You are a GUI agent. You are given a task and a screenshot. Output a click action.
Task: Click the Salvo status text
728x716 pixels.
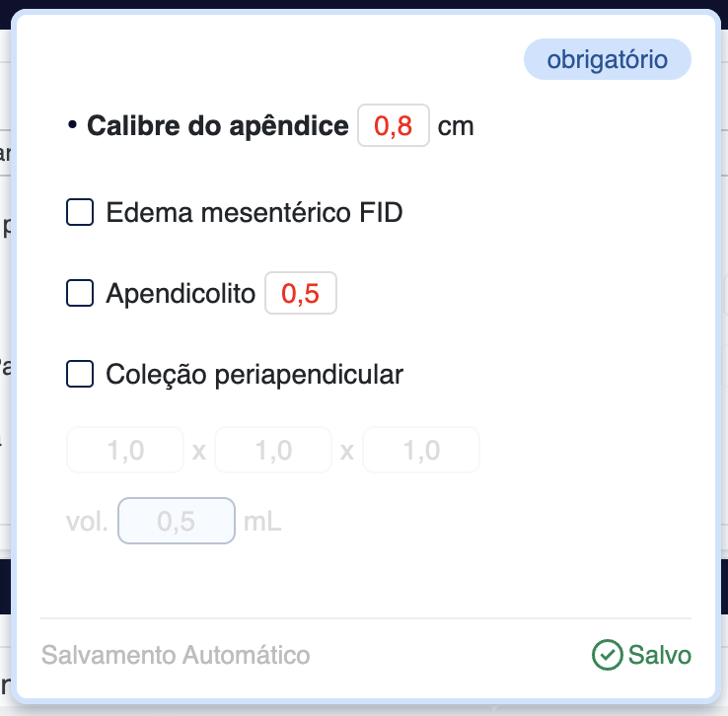pyautogui.click(x=660, y=655)
